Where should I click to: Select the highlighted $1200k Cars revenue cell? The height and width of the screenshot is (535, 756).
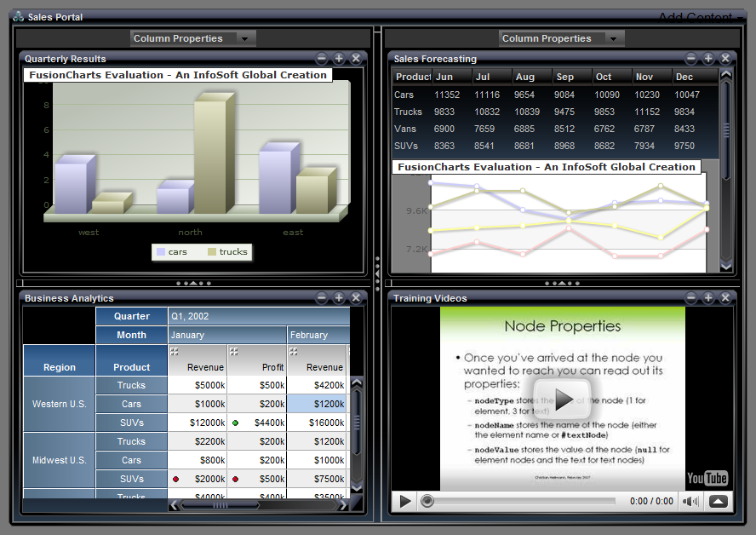point(317,404)
